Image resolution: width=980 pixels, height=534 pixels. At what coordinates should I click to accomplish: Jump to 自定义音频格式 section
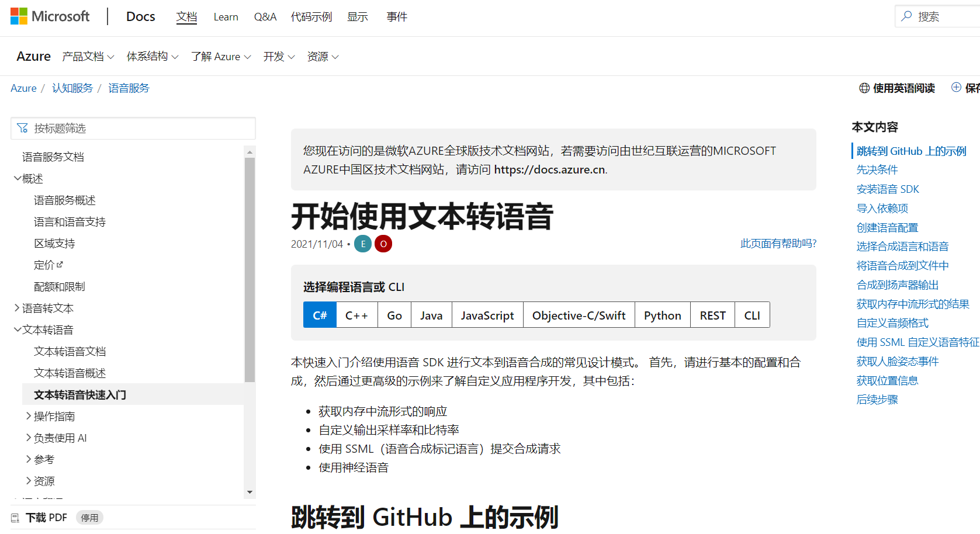pyautogui.click(x=892, y=323)
